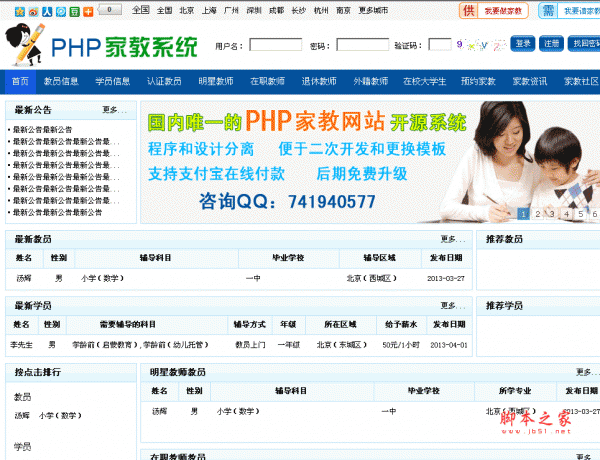Image resolution: width=600 pixels, height=460 pixels.
Task: Share to QQ Zone via star icon
Action: tap(20, 12)
